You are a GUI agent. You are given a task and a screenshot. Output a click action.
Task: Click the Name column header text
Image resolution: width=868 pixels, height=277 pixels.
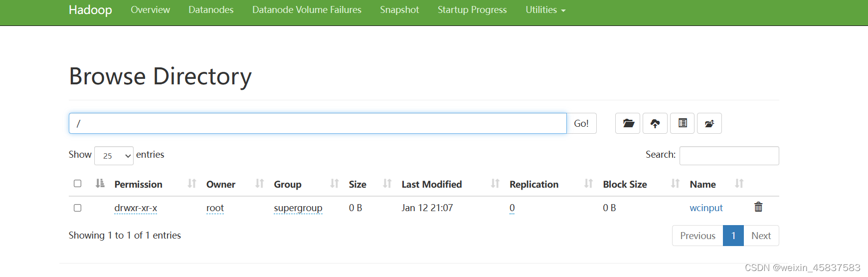(x=702, y=184)
